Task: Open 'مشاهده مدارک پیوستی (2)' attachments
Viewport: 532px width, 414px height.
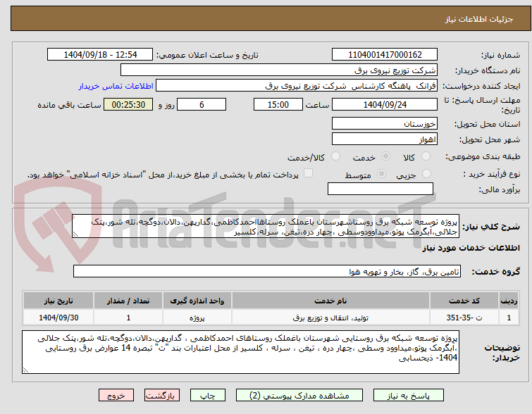Action: coord(299,396)
